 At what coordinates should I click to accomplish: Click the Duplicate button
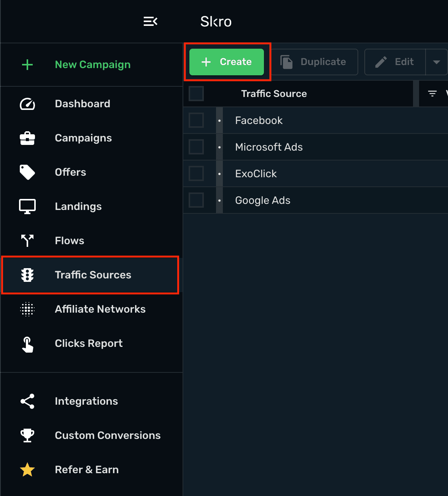point(315,62)
